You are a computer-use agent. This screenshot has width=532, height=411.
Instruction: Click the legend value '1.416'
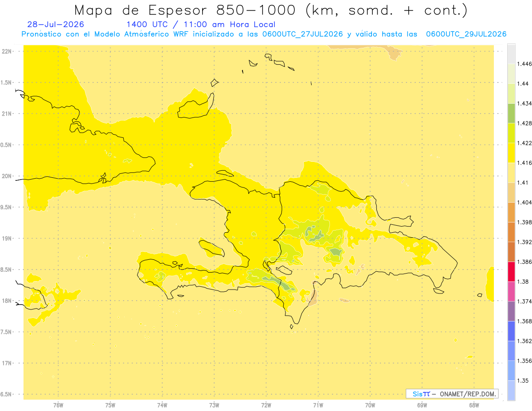pos(524,163)
